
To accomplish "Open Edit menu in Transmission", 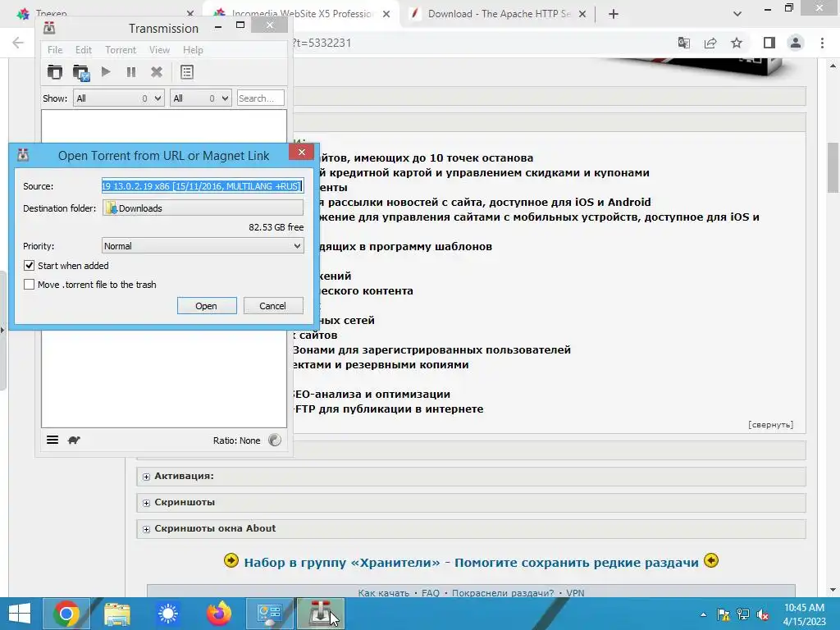I will [84, 50].
